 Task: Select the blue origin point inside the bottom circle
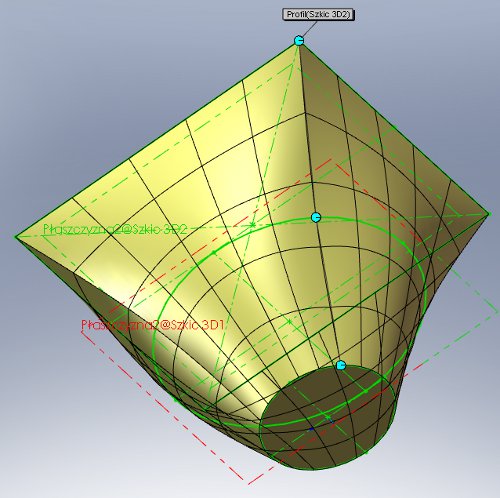pyautogui.click(x=311, y=429)
